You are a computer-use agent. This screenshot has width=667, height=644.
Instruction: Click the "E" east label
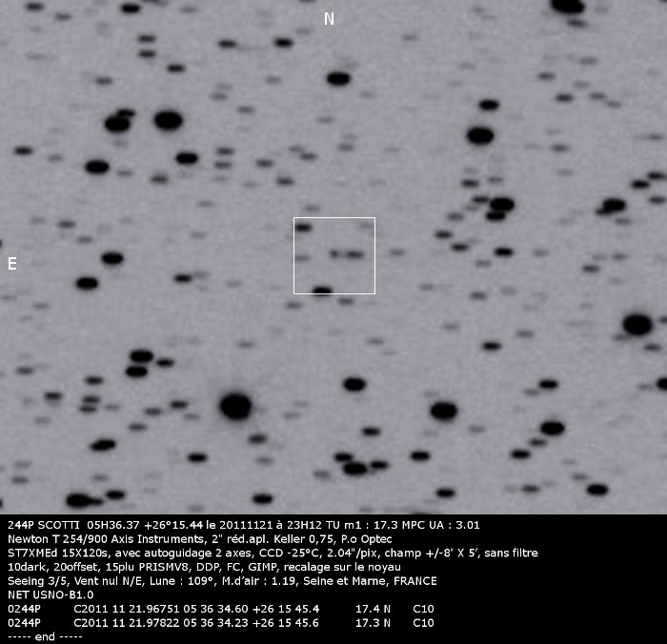pyautogui.click(x=12, y=264)
